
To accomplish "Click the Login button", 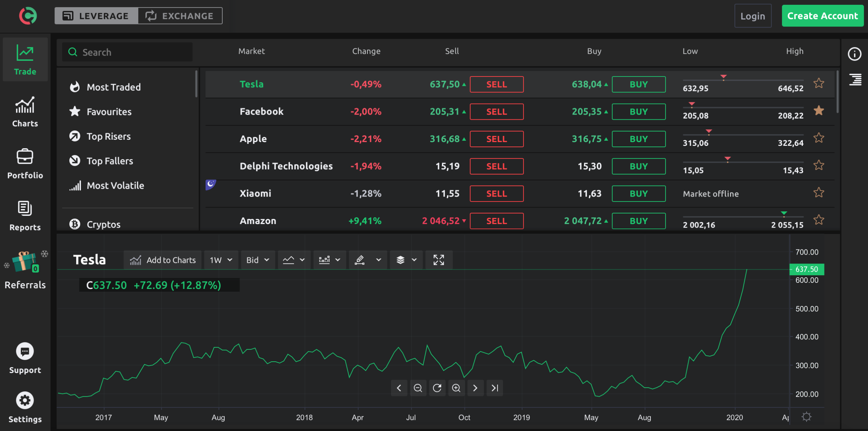I will click(x=753, y=16).
